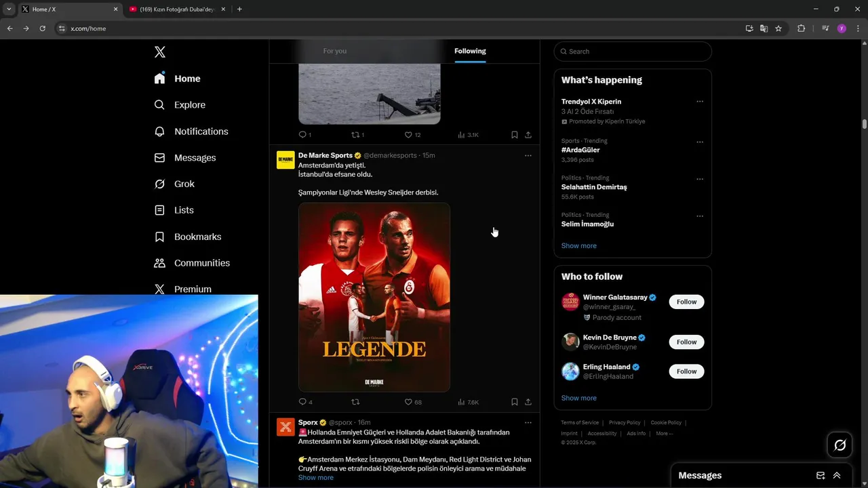
Task: Open the LEGENDE poster image
Action: [x=374, y=297]
